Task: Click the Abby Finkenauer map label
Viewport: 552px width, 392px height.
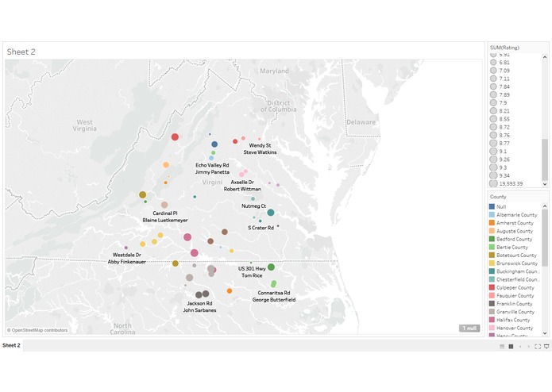Action: (x=127, y=262)
